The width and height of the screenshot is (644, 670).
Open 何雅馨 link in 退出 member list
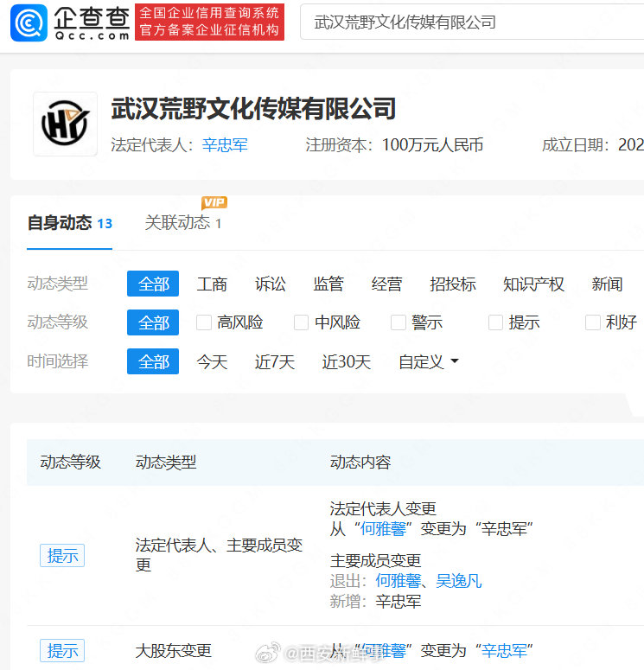[x=399, y=581]
